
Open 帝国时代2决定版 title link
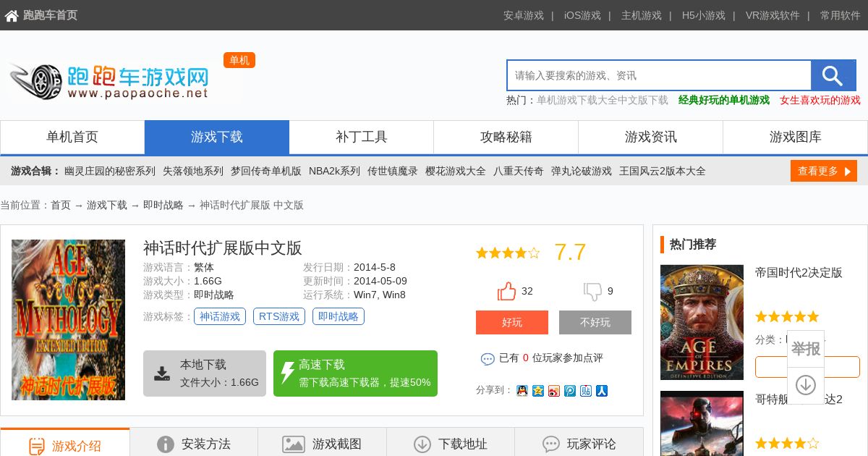coord(799,273)
